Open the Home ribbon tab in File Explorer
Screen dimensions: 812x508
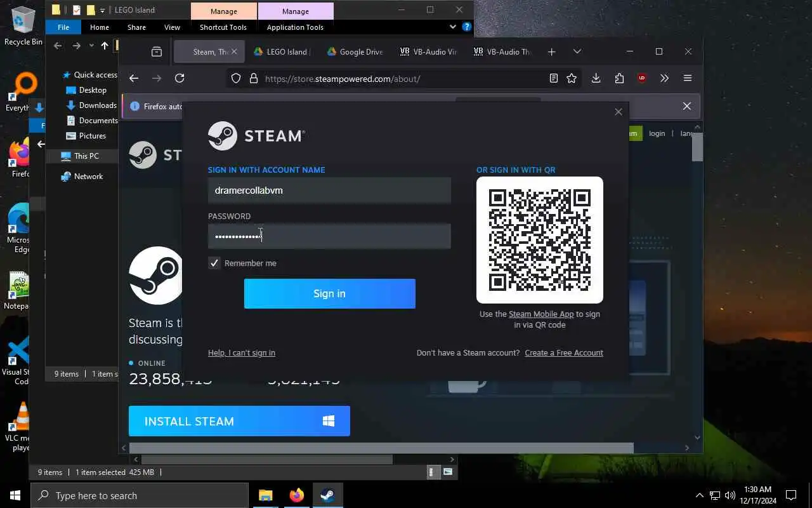pos(100,27)
